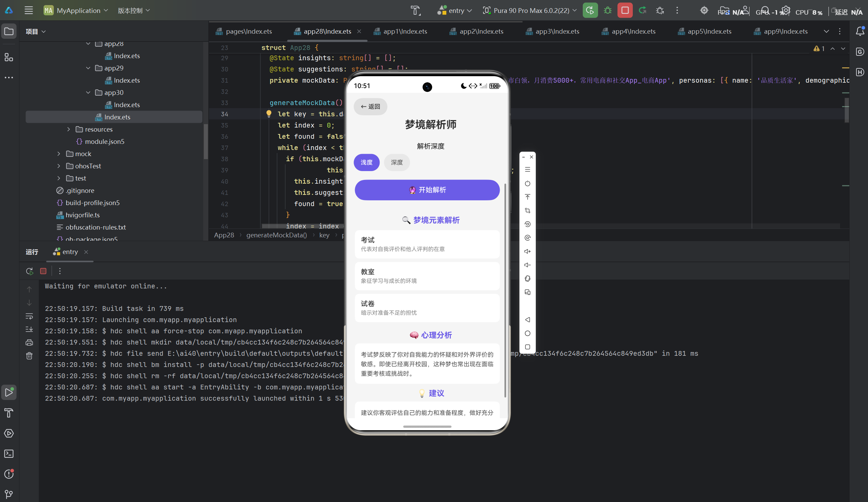The image size is (868, 502).
Task: Click the build hammer icon in toolbar
Action: pos(416,10)
